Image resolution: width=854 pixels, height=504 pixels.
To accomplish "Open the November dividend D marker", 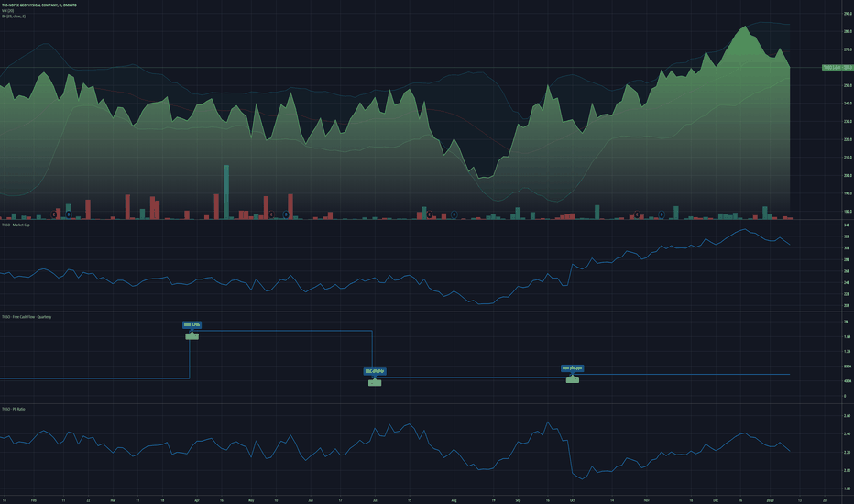I will 662,214.
